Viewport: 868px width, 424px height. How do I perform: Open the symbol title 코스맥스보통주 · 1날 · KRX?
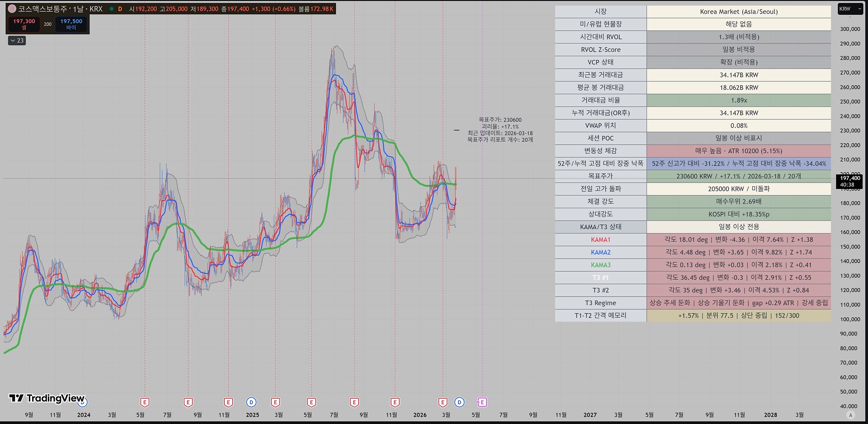(60, 9)
